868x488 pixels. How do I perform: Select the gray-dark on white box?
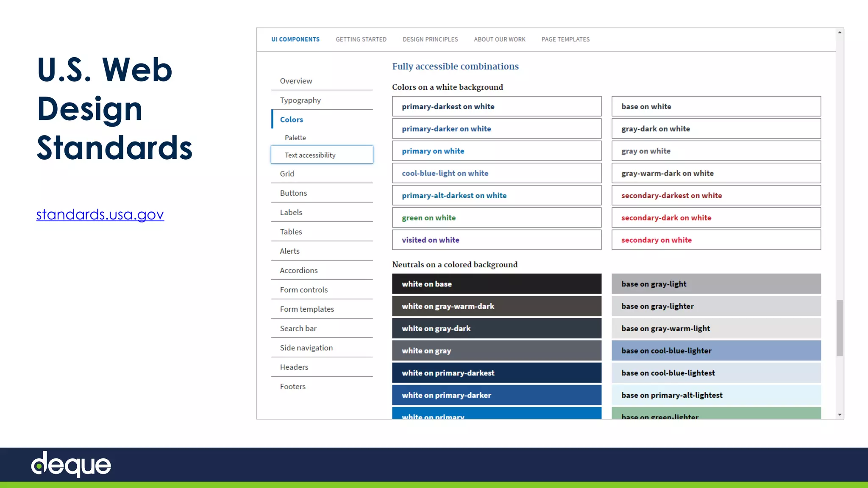click(716, 129)
